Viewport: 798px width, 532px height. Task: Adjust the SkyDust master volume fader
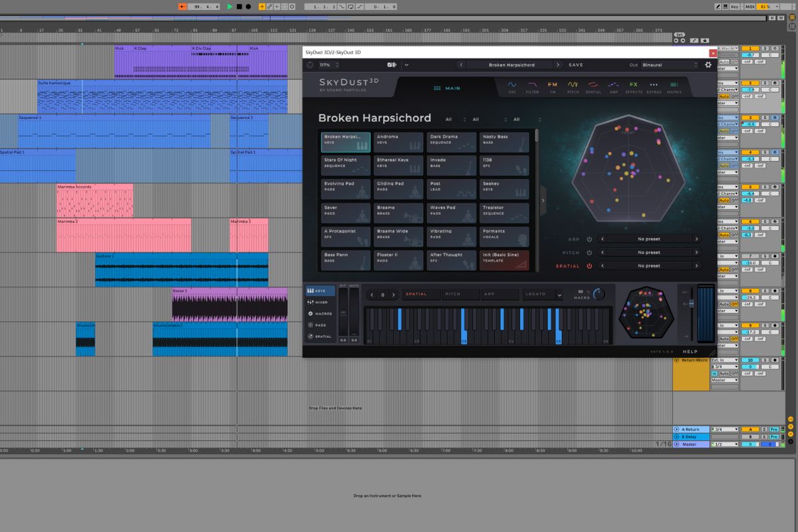690,304
